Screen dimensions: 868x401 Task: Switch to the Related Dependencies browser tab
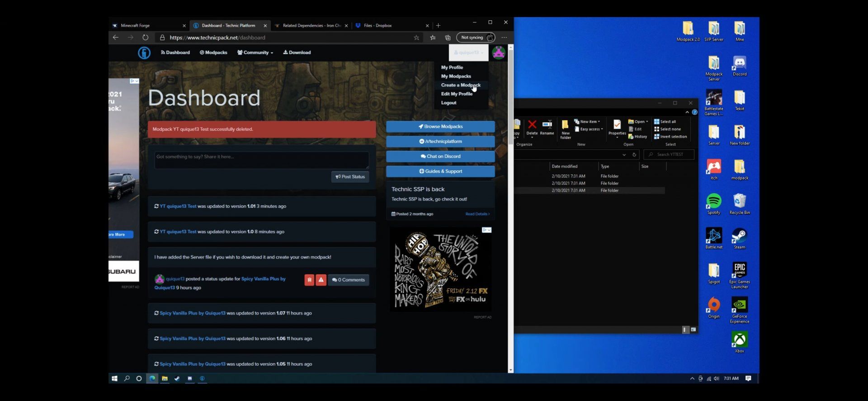click(311, 25)
